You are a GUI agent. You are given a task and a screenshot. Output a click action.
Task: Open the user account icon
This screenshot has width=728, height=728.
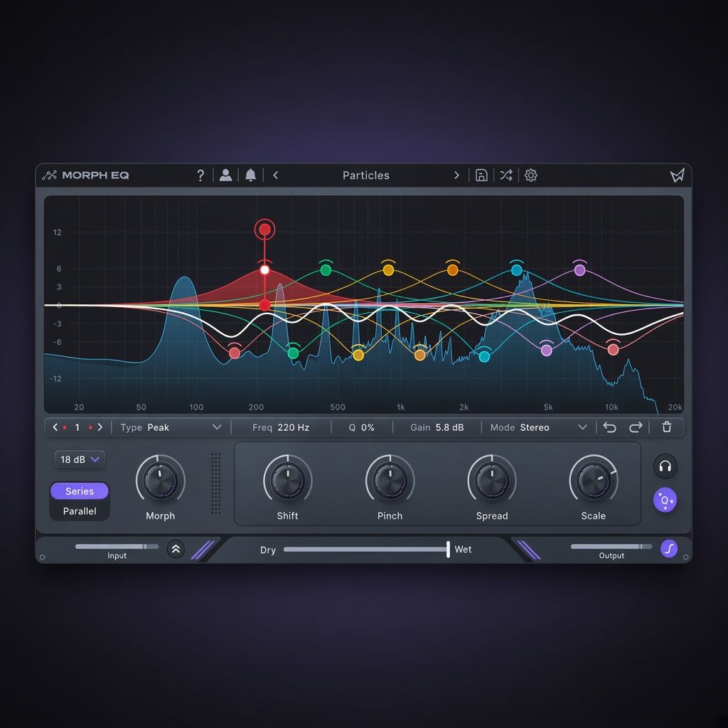click(225, 175)
